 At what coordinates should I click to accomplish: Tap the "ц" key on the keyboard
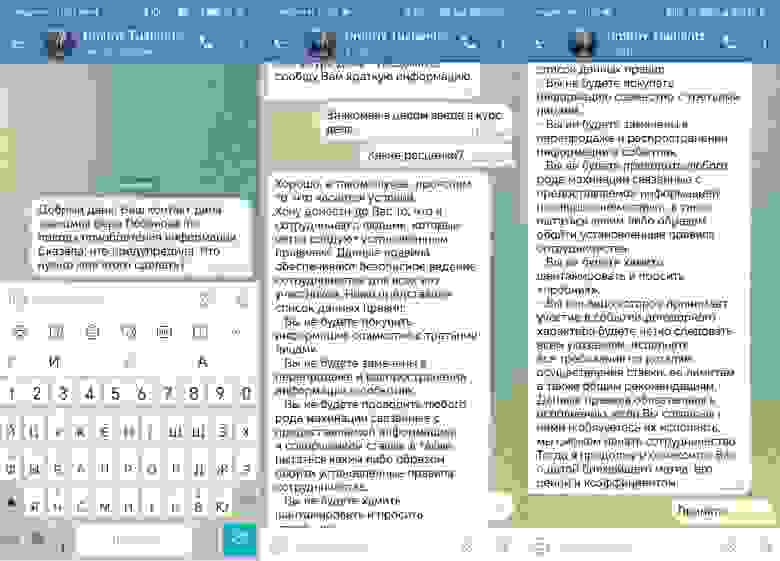[33, 431]
